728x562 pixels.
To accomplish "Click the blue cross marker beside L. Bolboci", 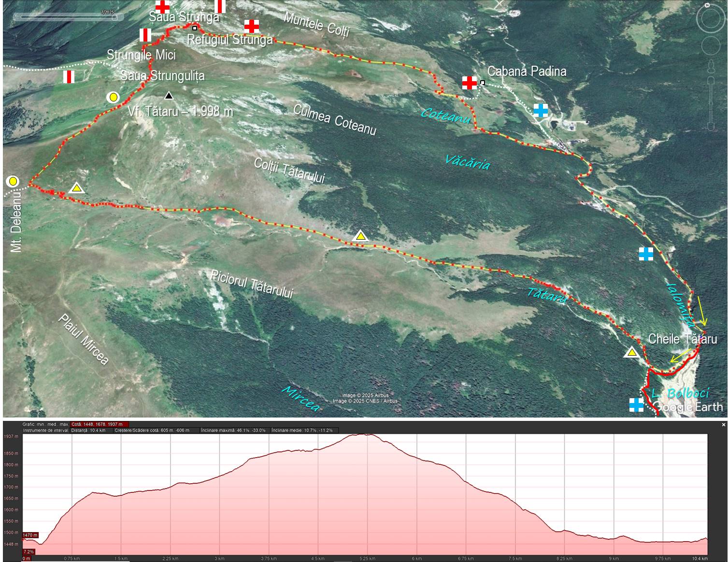I will (x=636, y=404).
